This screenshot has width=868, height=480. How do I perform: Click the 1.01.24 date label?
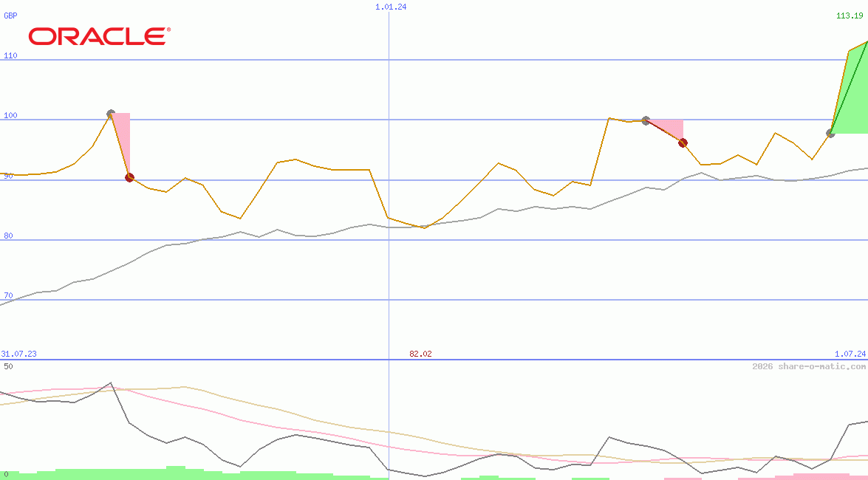point(391,7)
